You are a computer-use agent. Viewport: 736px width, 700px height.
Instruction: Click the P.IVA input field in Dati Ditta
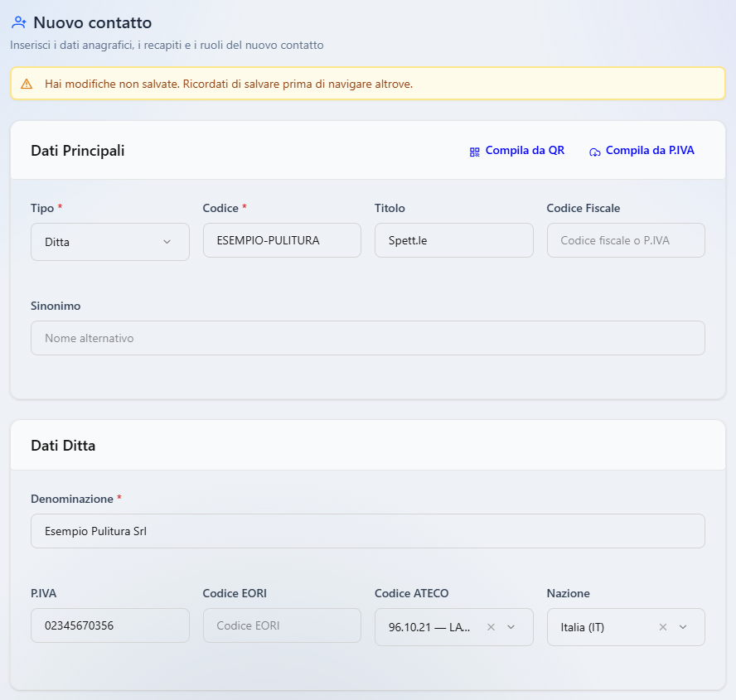click(110, 625)
